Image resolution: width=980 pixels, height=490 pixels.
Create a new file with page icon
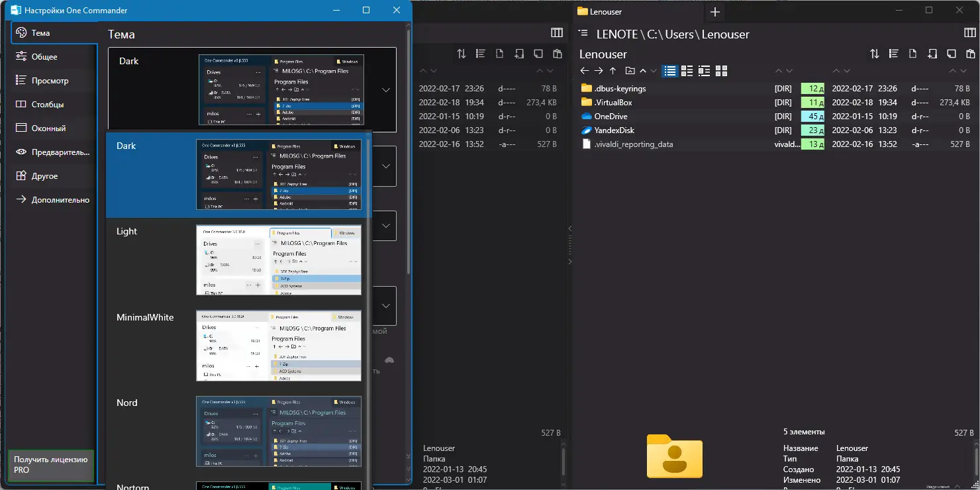pyautogui.click(x=913, y=54)
